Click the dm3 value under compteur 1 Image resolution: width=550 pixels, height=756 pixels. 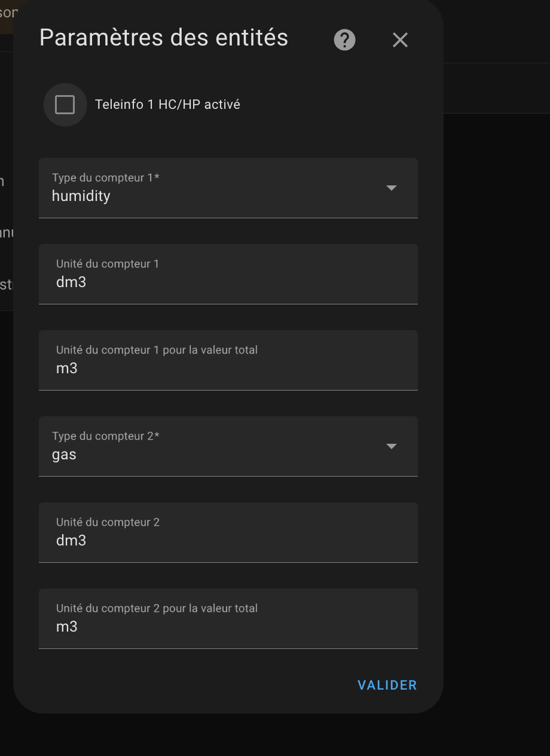[71, 282]
